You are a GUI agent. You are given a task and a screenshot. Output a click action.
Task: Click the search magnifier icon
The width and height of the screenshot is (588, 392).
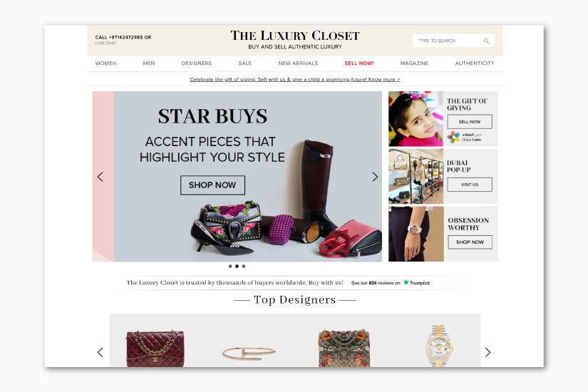486,41
